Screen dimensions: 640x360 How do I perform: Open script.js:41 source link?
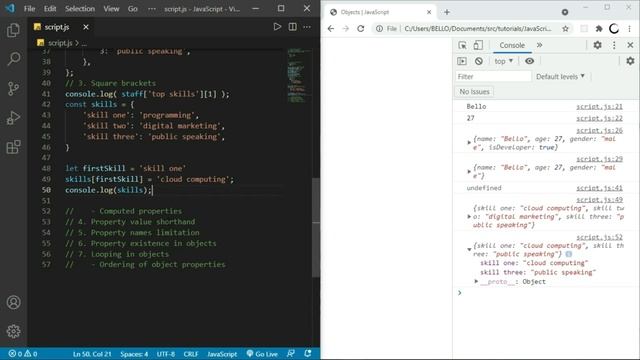pos(599,188)
